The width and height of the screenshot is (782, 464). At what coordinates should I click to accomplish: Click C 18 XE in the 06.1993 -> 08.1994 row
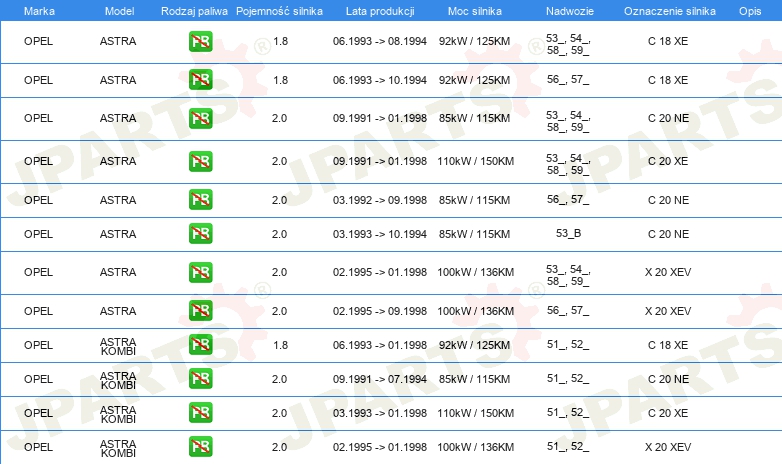tap(668, 41)
